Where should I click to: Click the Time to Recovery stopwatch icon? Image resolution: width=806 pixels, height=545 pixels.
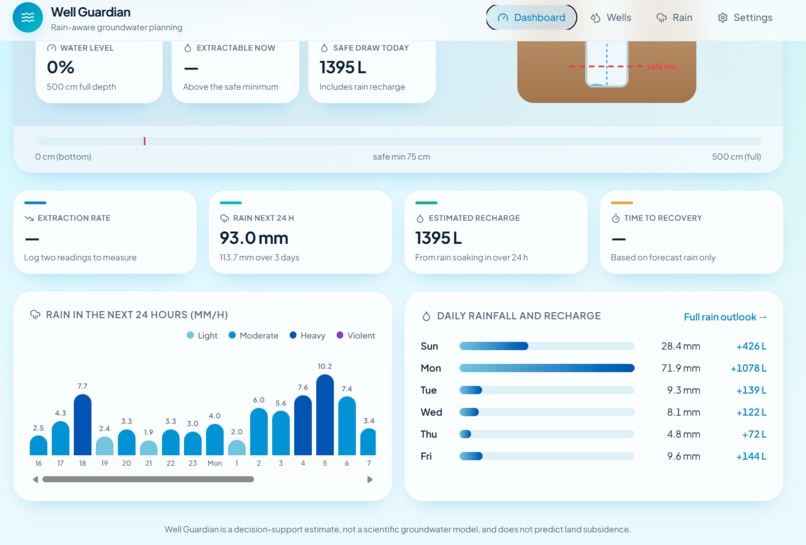pyautogui.click(x=616, y=218)
